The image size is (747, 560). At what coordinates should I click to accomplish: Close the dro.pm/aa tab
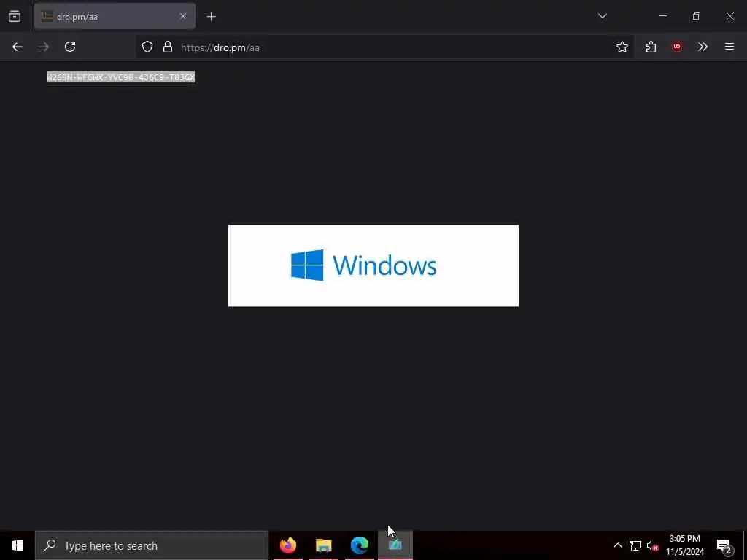coord(183,16)
